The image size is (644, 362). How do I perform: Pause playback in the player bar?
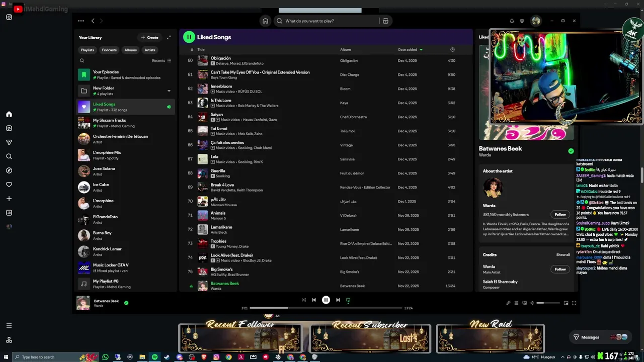[x=326, y=300]
